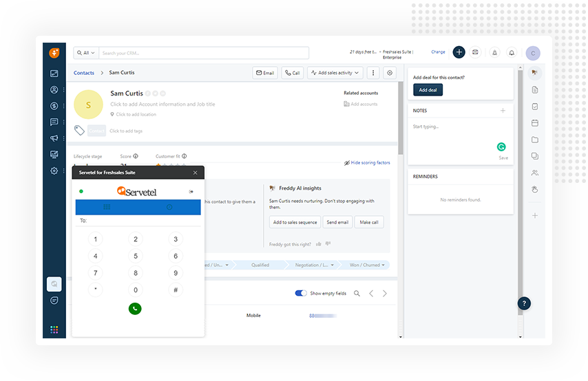Click the Freddy AI icon in right rail
The width and height of the screenshot is (588, 381).
click(535, 72)
